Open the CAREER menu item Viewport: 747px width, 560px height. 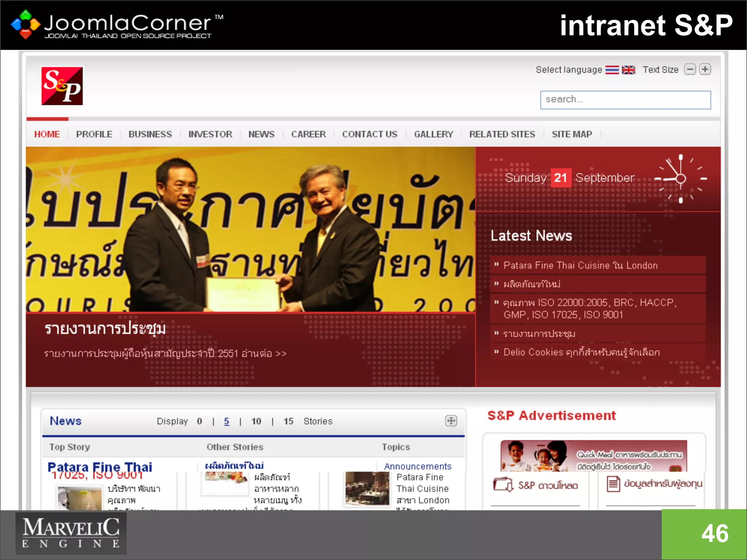coord(308,134)
